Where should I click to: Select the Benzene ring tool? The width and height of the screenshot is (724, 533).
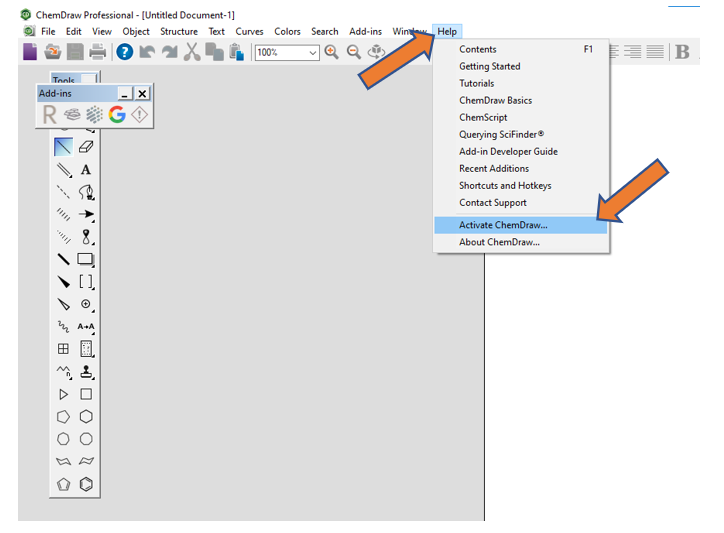pyautogui.click(x=86, y=484)
